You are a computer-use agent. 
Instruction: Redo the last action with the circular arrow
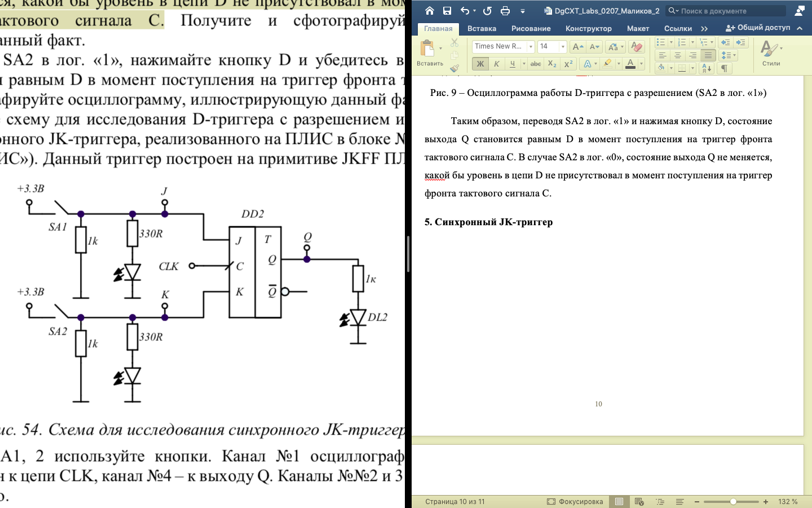pos(487,11)
